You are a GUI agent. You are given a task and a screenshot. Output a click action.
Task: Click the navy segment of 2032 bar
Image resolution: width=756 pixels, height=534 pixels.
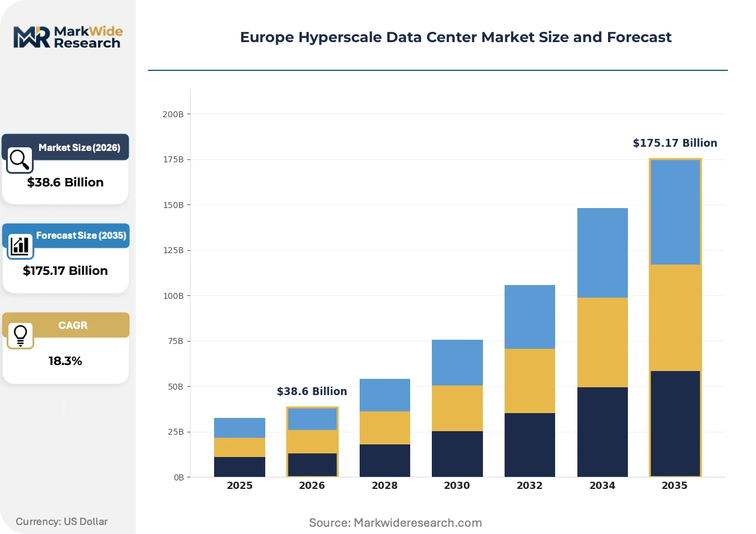[x=530, y=445]
